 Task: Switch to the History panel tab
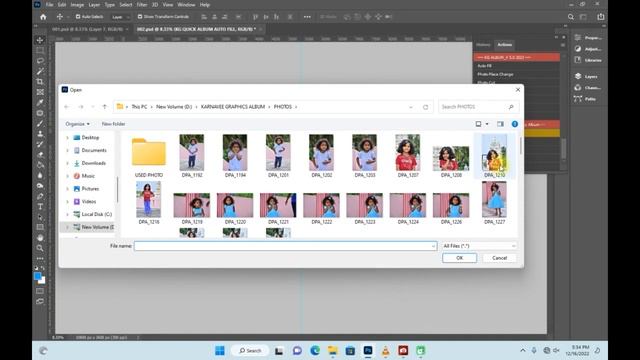pyautogui.click(x=483, y=45)
